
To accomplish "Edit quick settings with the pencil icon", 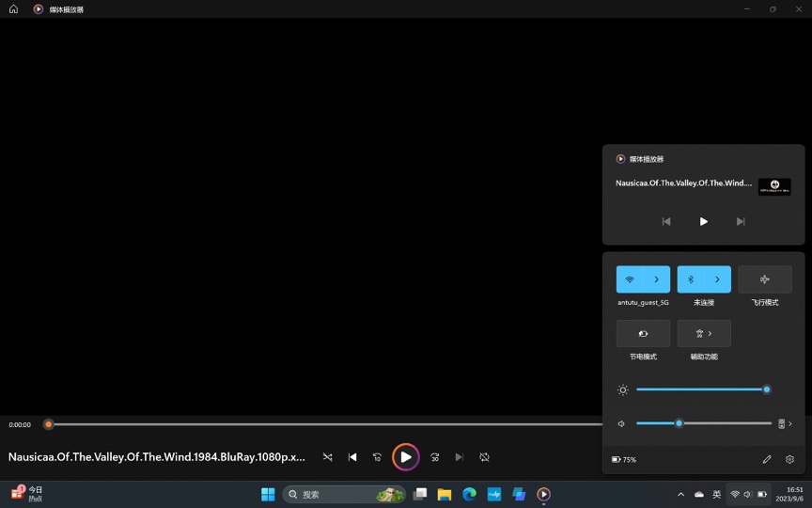I will 767,459.
